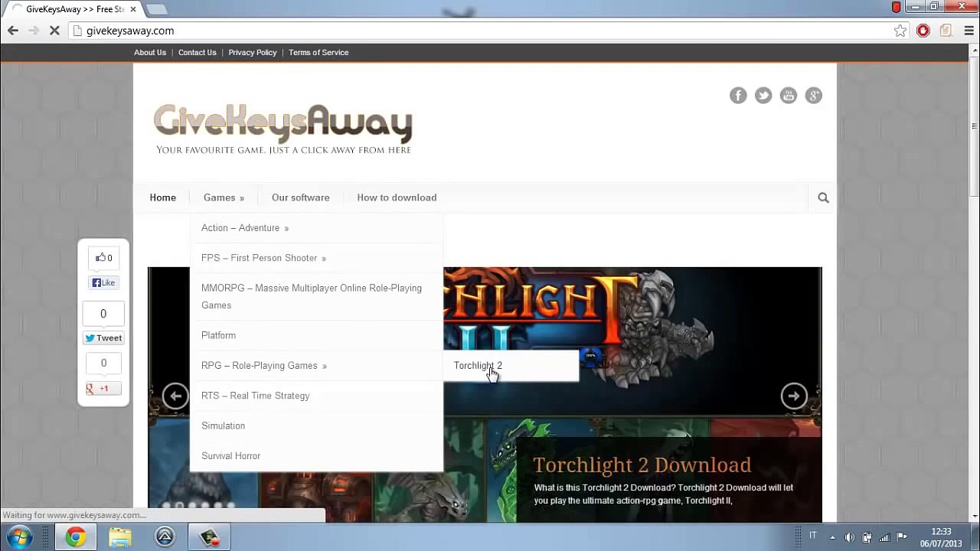Open Chrome in the taskbar
The height and width of the screenshot is (551, 980).
tap(75, 537)
